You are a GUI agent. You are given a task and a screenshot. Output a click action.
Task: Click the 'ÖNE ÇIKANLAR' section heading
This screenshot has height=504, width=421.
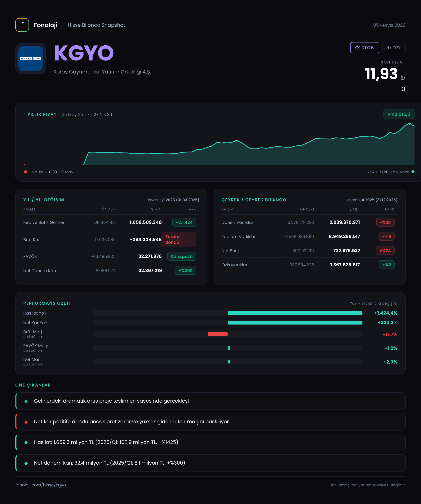(x=33, y=385)
